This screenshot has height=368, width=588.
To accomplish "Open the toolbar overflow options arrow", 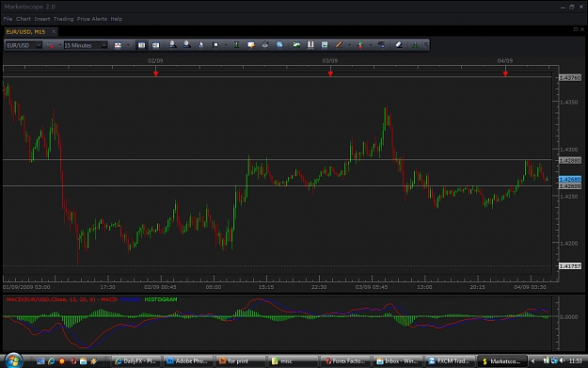I will (426, 45).
